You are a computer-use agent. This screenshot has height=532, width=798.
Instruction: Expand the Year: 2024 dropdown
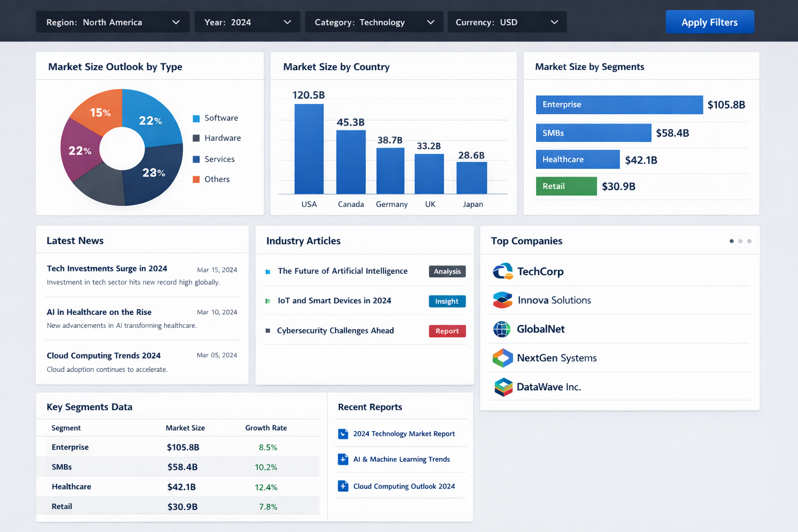tap(247, 22)
